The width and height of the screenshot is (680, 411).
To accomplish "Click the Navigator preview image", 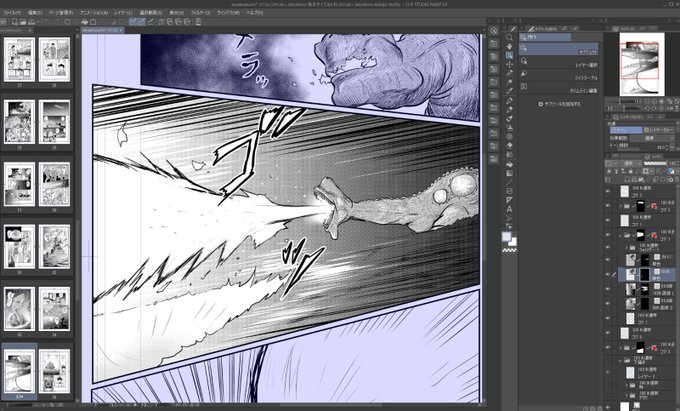I will coord(642,65).
